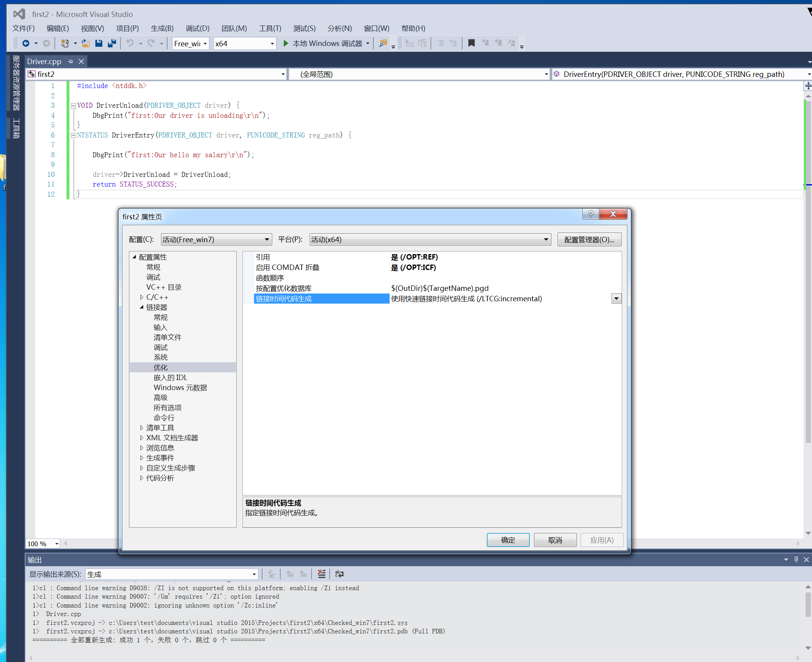The image size is (812, 662).
Task: Open the 调试(D) debug menu
Action: pyautogui.click(x=197, y=28)
